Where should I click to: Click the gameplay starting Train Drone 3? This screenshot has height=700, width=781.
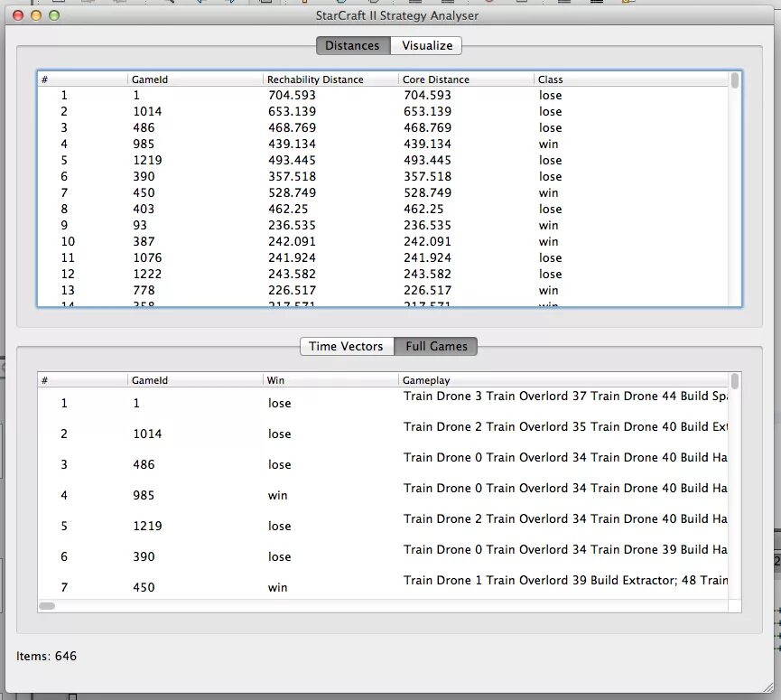(x=565, y=397)
